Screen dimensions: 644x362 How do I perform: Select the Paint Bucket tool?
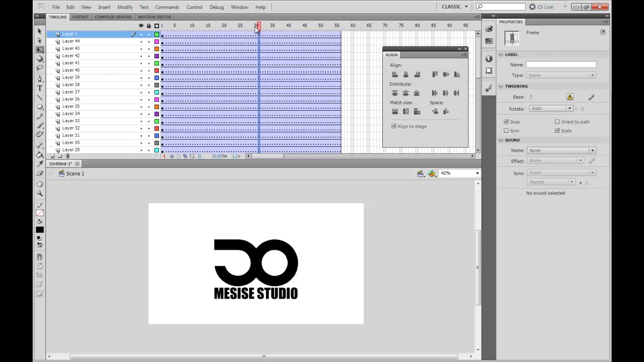(40, 155)
